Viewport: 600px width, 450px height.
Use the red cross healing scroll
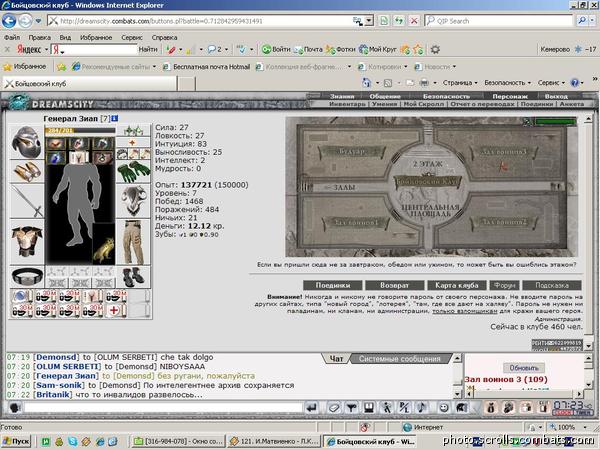(116, 310)
